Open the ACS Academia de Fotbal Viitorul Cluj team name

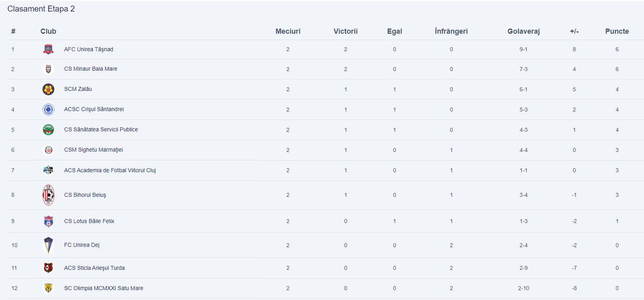110,170
